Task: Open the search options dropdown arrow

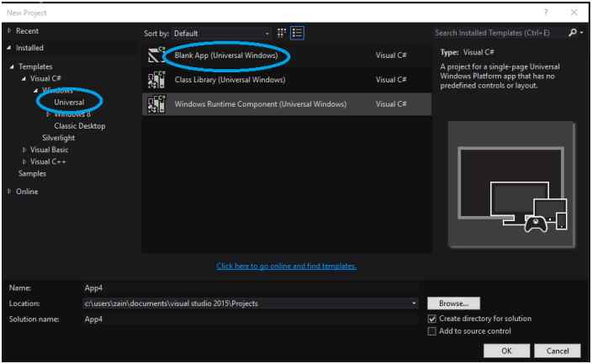Action: (582, 33)
